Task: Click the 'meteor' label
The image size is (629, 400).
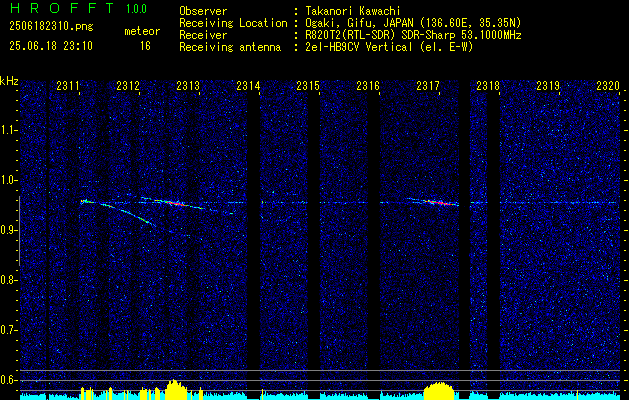Action: pyautogui.click(x=142, y=31)
